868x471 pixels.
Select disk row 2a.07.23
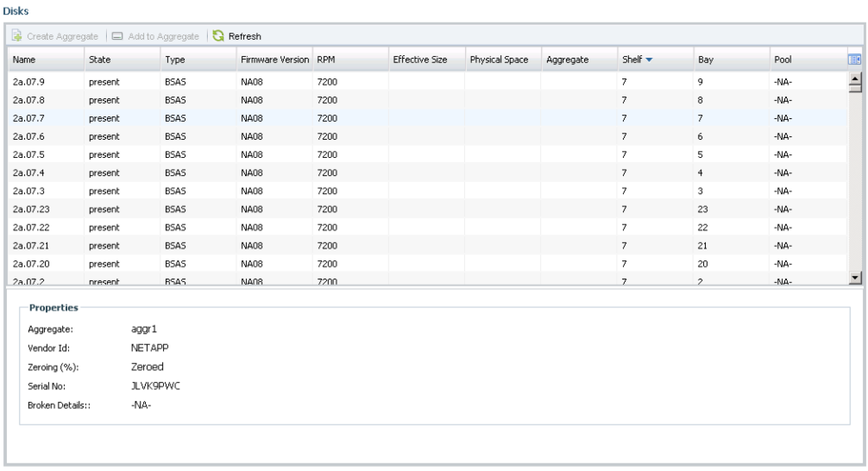point(31,209)
